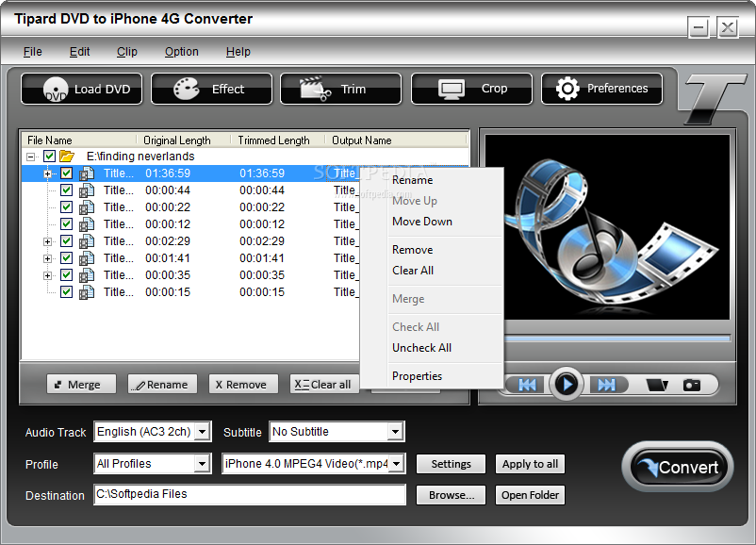
Task: Uncheck the E:\finding neverlands root checkbox
Action: pyautogui.click(x=49, y=157)
